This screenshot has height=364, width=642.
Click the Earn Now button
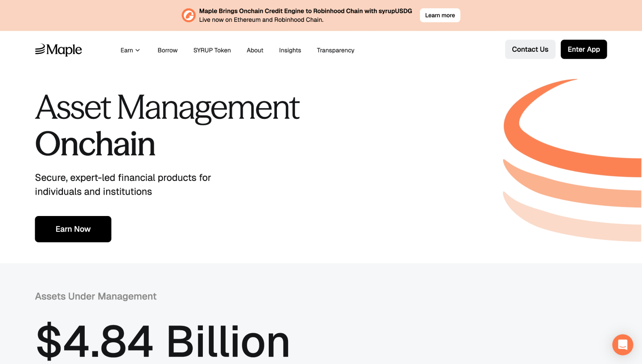click(x=73, y=229)
